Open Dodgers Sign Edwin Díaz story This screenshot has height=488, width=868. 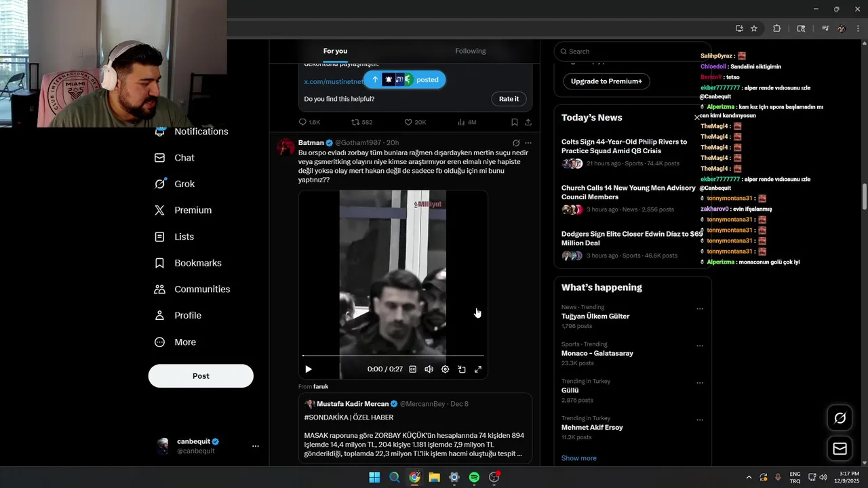632,245
